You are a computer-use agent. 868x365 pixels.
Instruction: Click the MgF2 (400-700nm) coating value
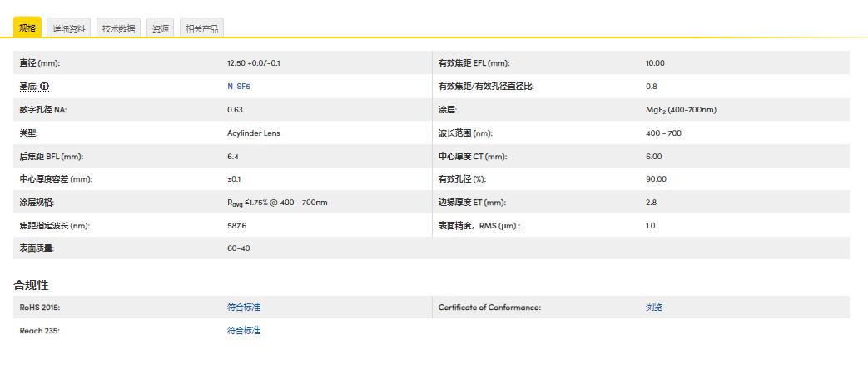(x=681, y=110)
